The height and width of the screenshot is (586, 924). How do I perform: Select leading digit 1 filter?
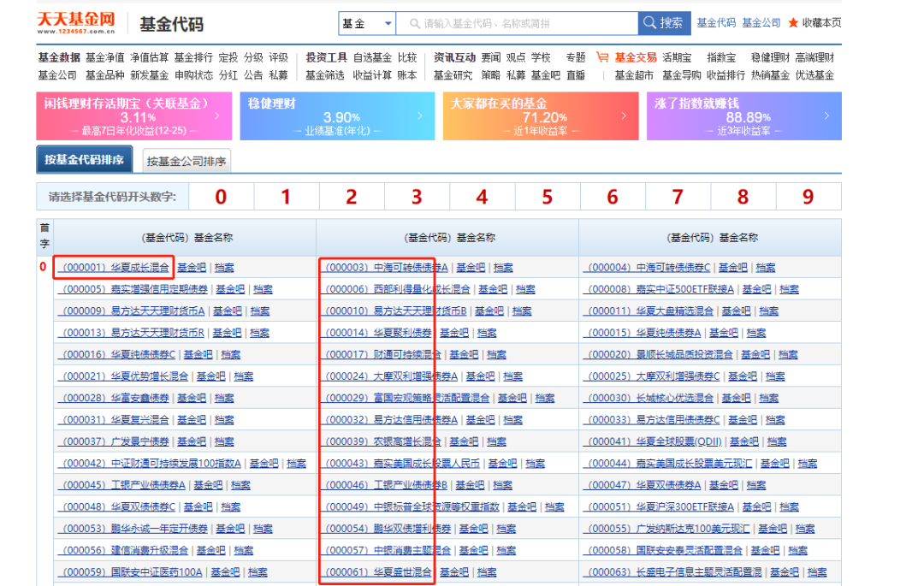point(287,197)
